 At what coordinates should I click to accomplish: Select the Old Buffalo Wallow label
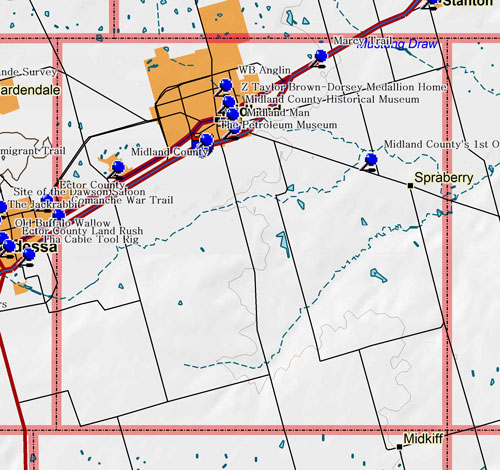[62, 223]
